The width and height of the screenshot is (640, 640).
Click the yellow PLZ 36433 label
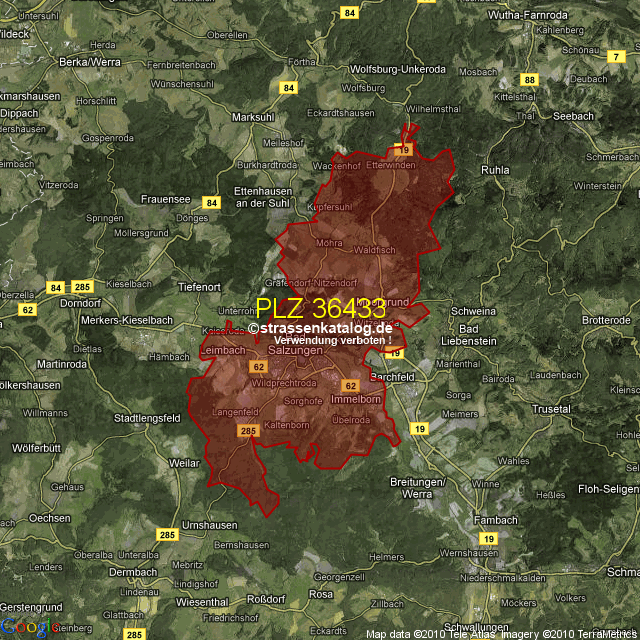point(320,308)
